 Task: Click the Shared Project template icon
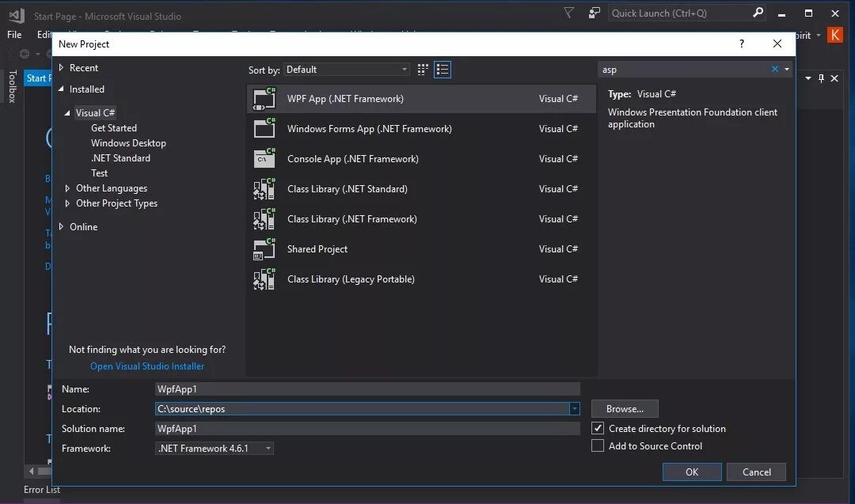[x=264, y=249]
